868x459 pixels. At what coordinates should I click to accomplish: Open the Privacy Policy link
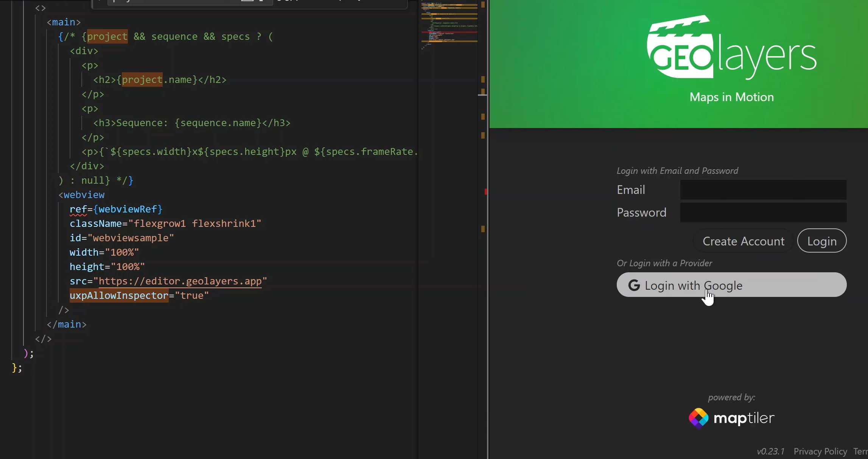(x=820, y=451)
